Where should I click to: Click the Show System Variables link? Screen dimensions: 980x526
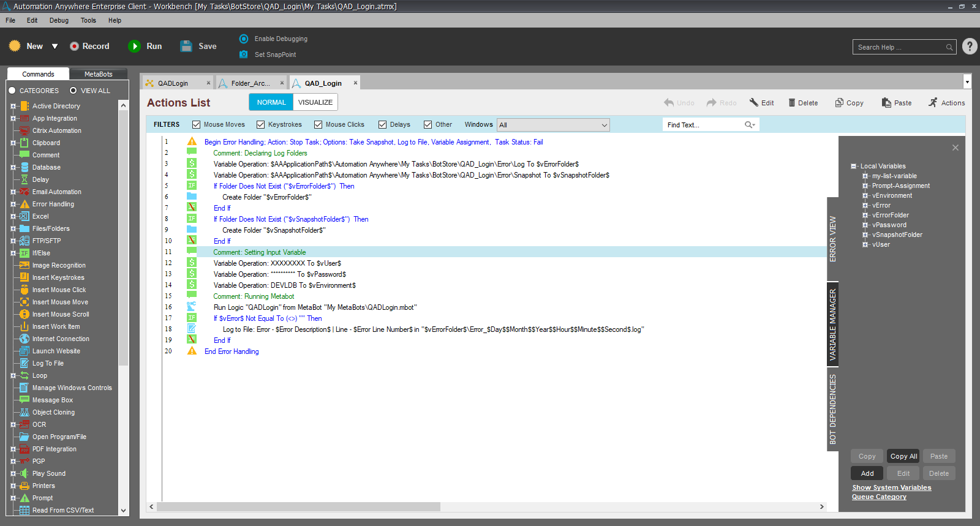point(891,487)
